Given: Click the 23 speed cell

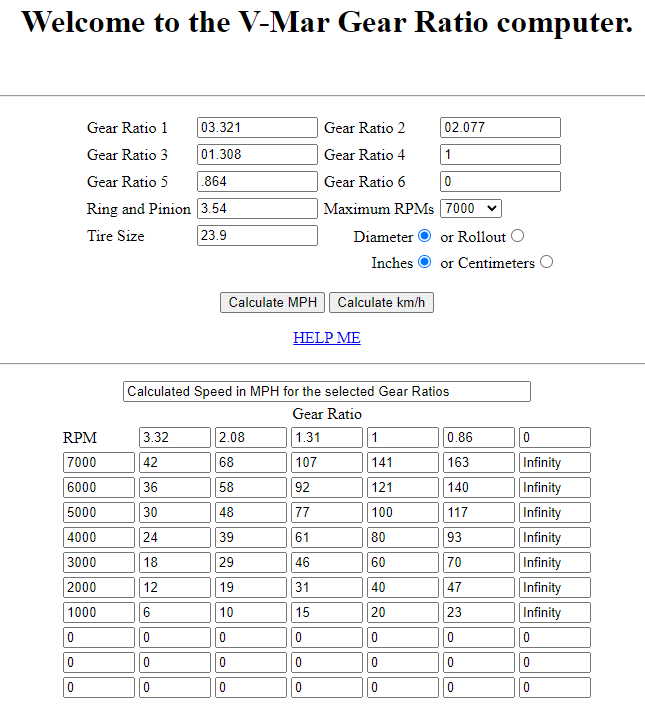Looking at the screenshot, I should [479, 612].
